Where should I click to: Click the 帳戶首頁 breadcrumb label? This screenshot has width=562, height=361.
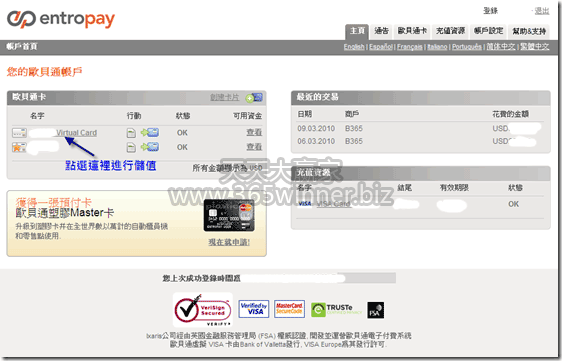coord(22,47)
